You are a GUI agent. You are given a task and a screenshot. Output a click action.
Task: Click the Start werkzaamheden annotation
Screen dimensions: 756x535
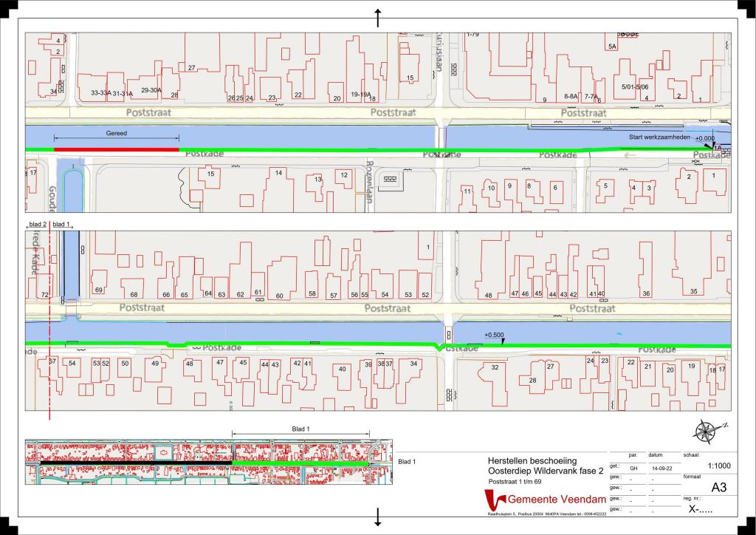659,137
